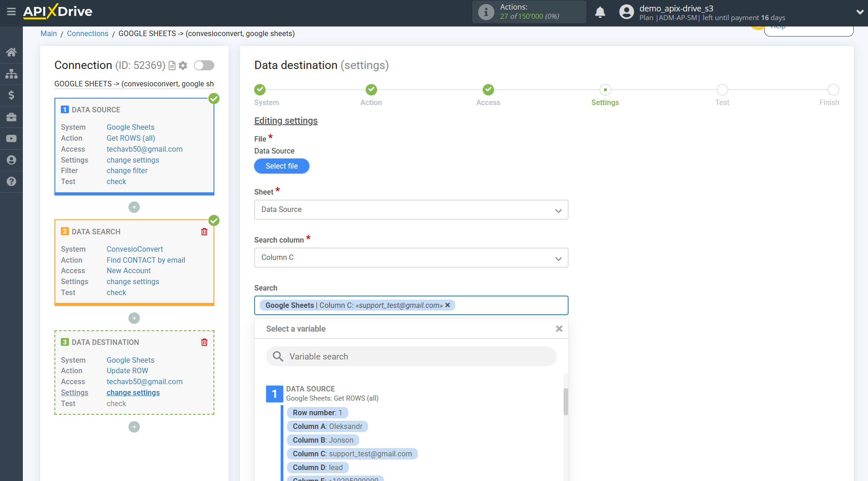Click the Select file button

(x=282, y=166)
